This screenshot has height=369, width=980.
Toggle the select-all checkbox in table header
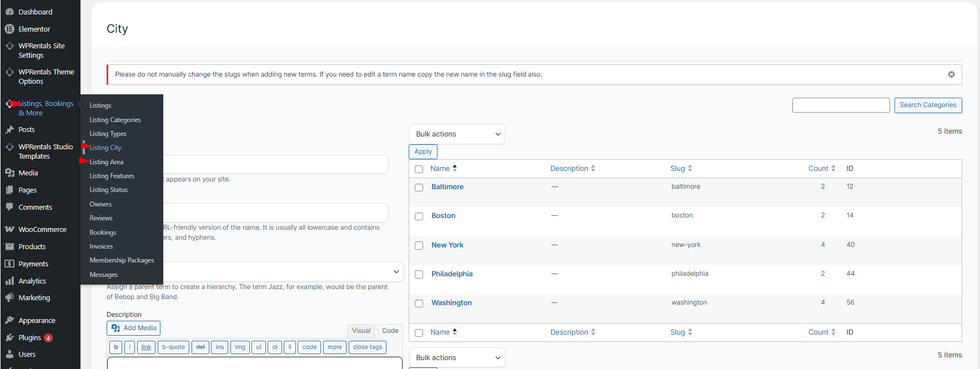click(x=419, y=169)
